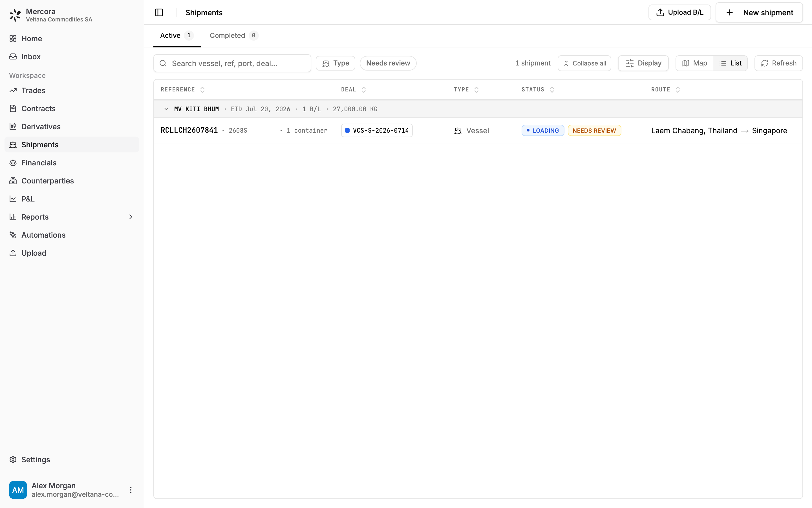
Task: Click the LOADING status badge
Action: [x=542, y=130]
